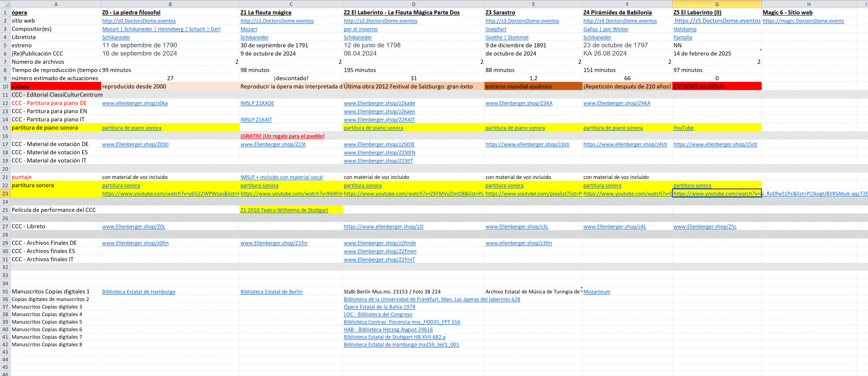Viewport: 868px width, 376px height.
Task: Select 'Última obra 2012 Festival de Salzburgo' cell
Action: (x=413, y=87)
